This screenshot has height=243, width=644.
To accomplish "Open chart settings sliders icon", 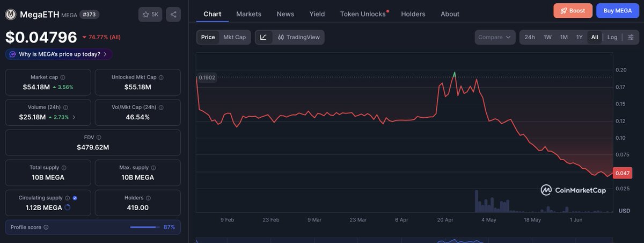I will (631, 37).
